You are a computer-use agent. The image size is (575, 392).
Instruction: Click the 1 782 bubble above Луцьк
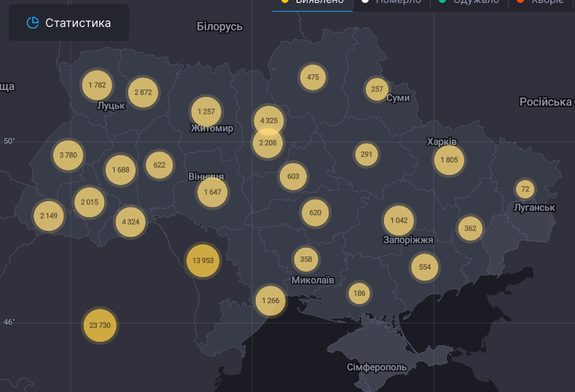pos(97,85)
